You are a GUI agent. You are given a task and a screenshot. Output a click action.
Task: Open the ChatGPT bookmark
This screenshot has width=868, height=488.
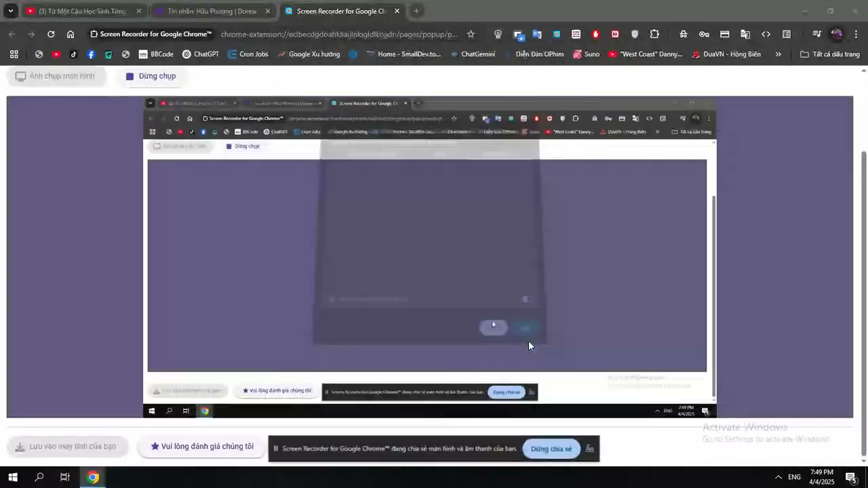(201, 54)
